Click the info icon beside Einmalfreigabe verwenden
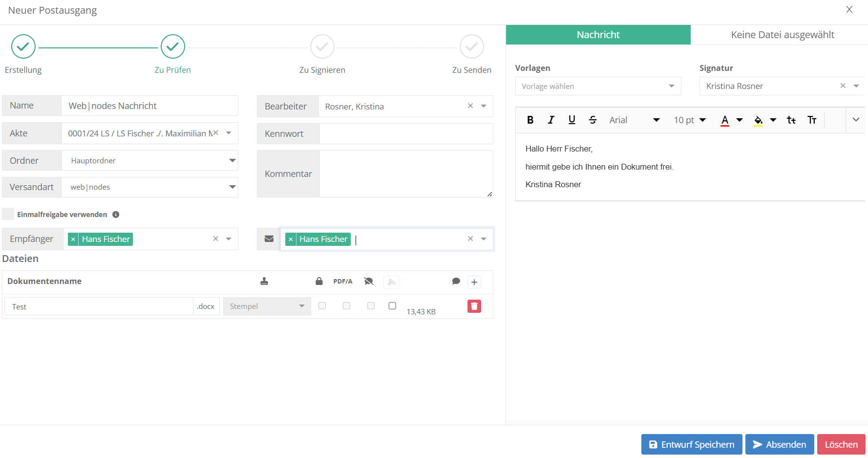This screenshot has width=868, height=458. [x=116, y=215]
